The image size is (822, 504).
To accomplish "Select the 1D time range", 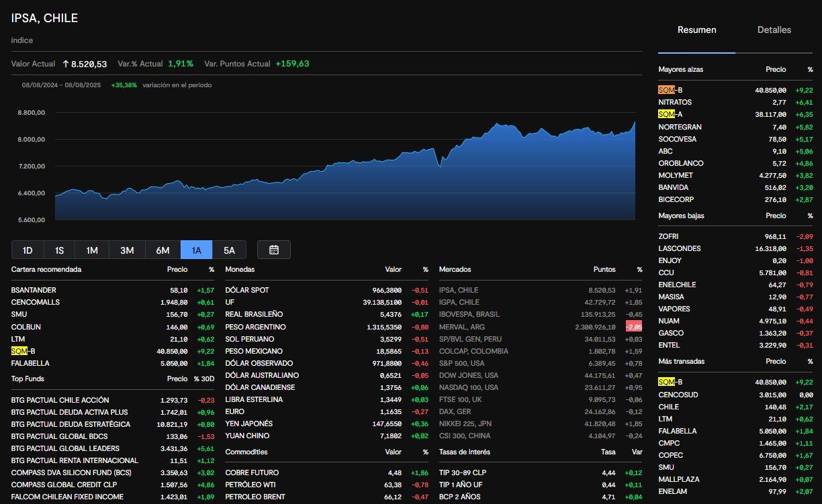I will pyautogui.click(x=28, y=250).
